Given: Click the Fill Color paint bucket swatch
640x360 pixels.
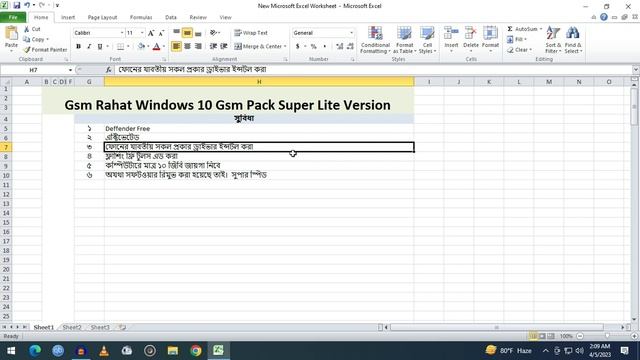Looking at the screenshot, I should coord(141,47).
